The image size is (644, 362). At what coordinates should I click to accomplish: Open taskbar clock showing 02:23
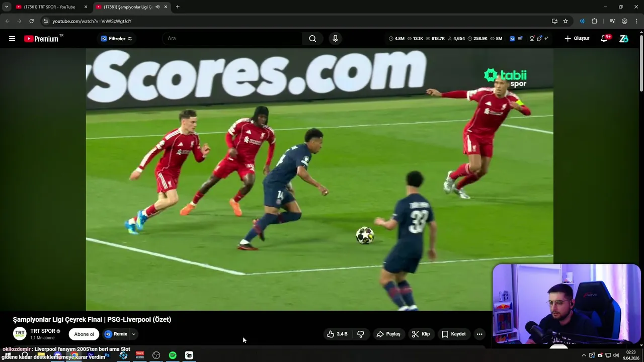tap(631, 355)
